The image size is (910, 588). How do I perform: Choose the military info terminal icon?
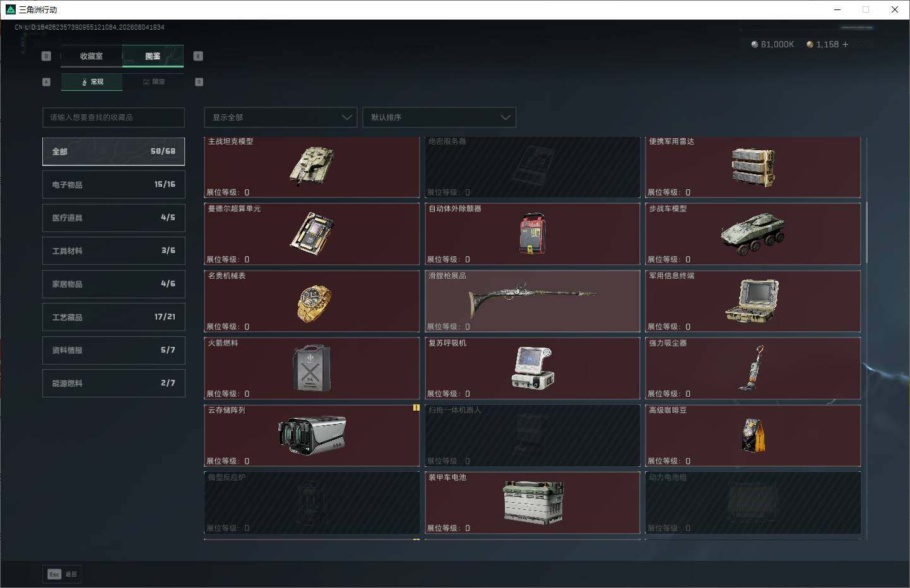[752, 301]
